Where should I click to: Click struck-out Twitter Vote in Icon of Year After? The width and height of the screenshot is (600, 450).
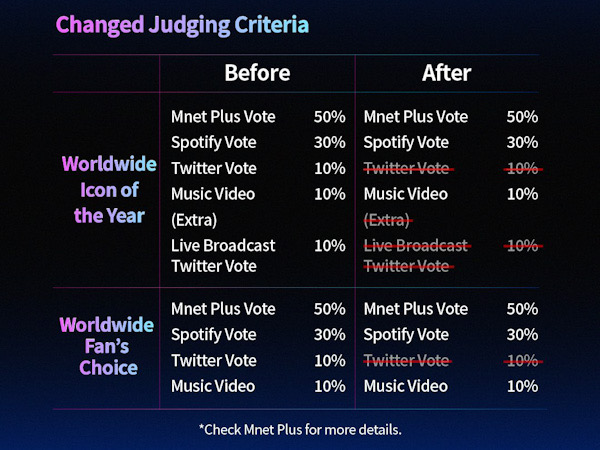(406, 168)
